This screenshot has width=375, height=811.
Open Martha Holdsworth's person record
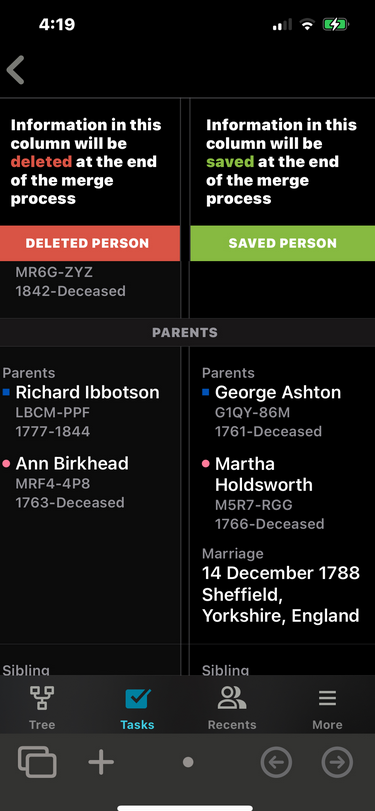264,474
